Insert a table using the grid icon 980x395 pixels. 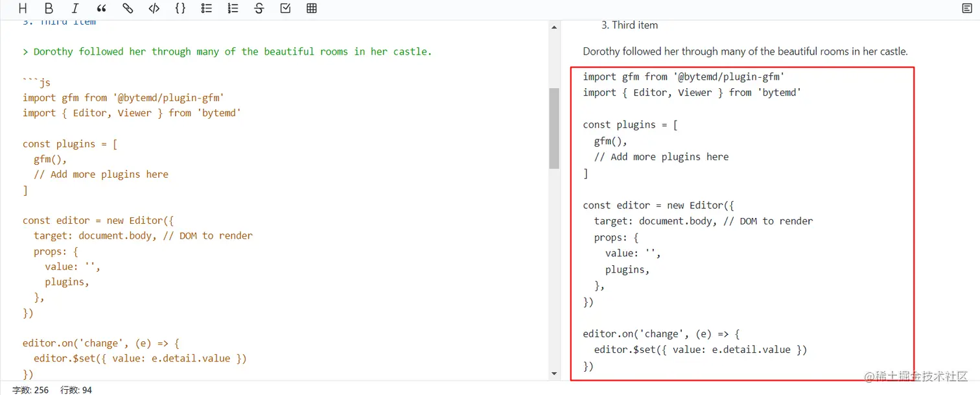pyautogui.click(x=312, y=8)
